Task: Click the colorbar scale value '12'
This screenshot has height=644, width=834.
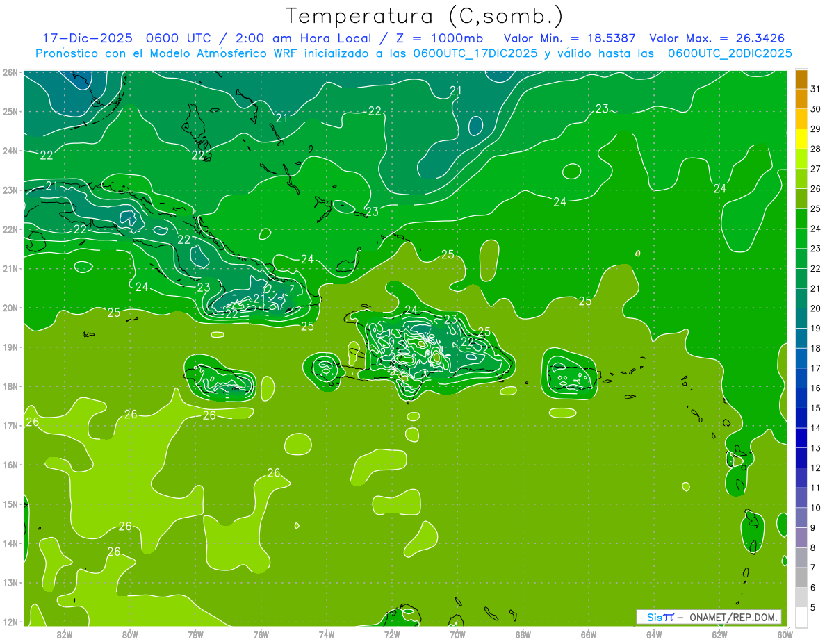Action: pos(816,468)
